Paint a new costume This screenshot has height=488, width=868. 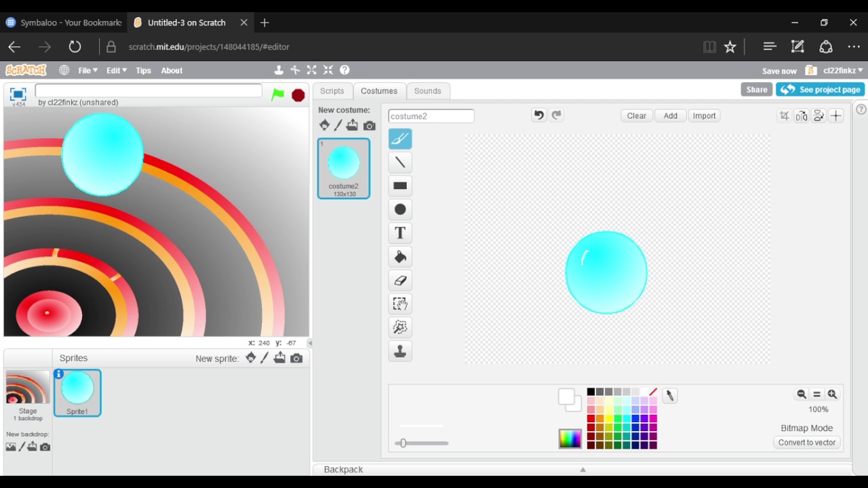coord(338,125)
